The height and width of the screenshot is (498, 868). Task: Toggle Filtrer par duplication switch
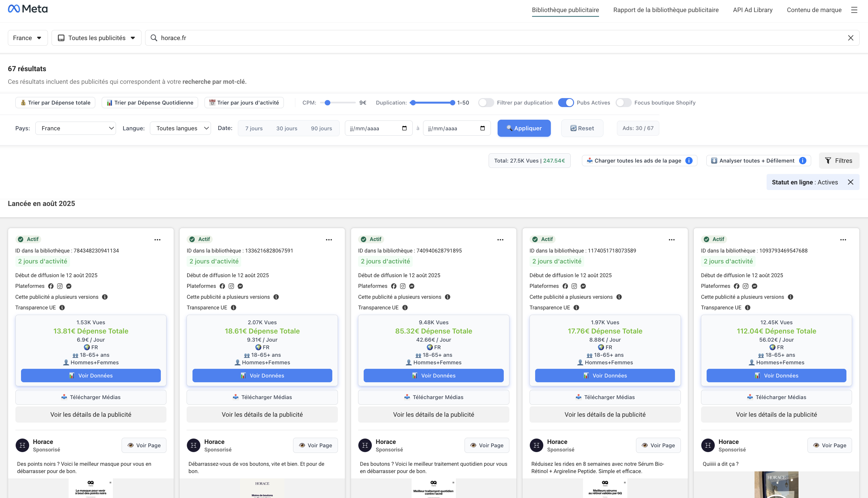coord(486,103)
